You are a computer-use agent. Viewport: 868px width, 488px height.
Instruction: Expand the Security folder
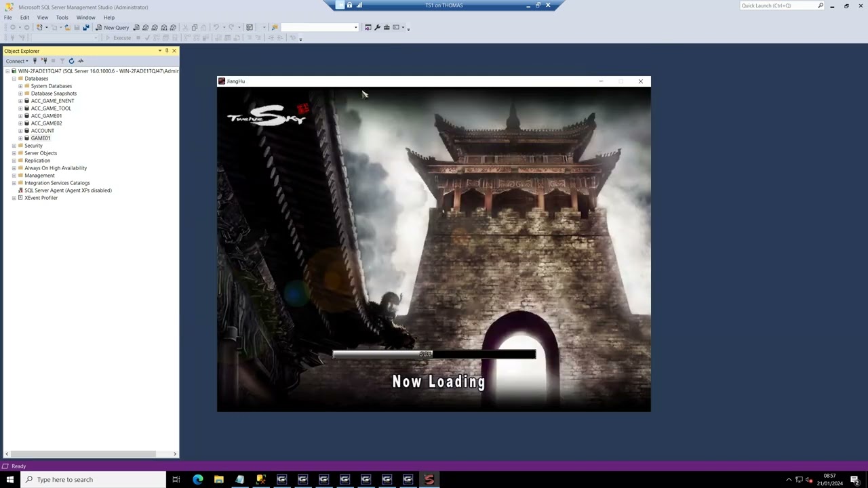tap(14, 146)
